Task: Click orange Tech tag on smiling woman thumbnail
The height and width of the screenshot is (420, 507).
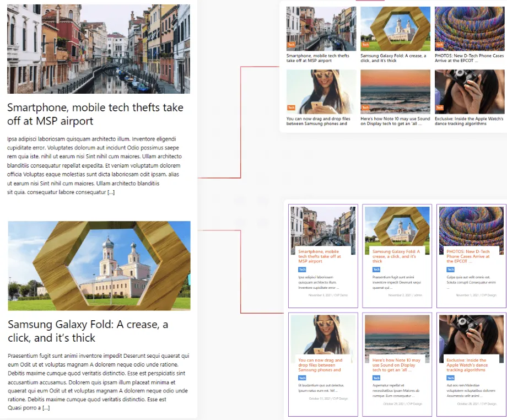Action: [291, 107]
